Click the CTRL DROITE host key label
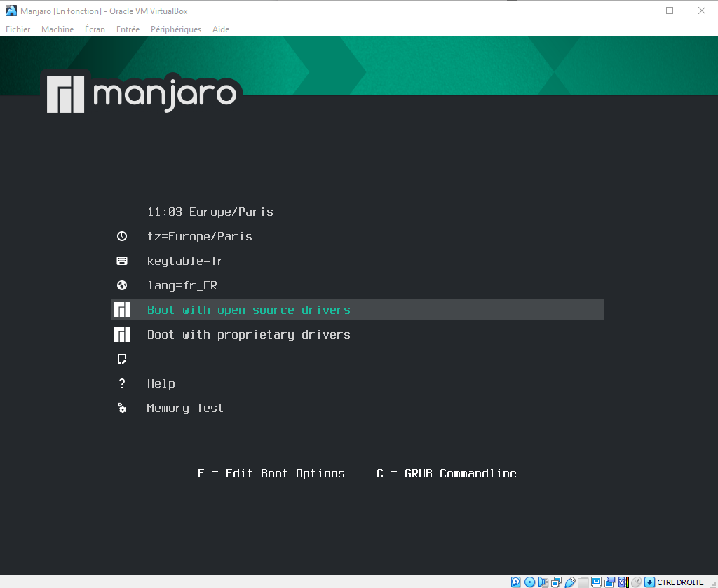 point(680,582)
